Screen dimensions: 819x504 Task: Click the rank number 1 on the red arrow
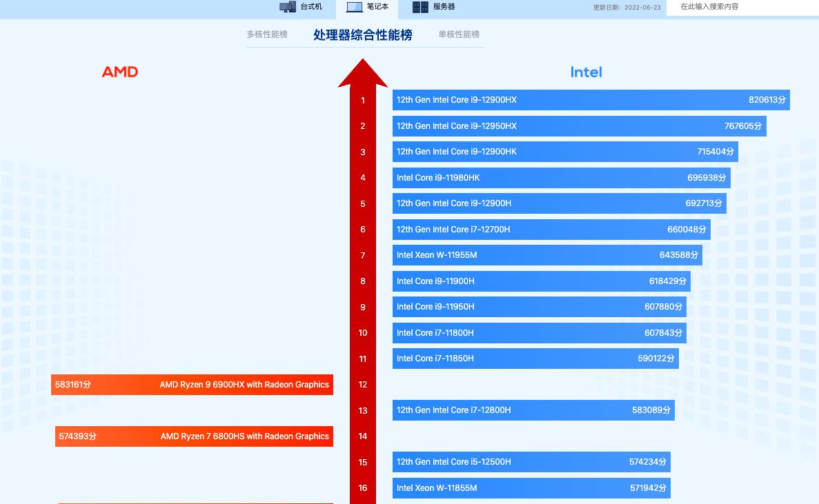click(363, 100)
